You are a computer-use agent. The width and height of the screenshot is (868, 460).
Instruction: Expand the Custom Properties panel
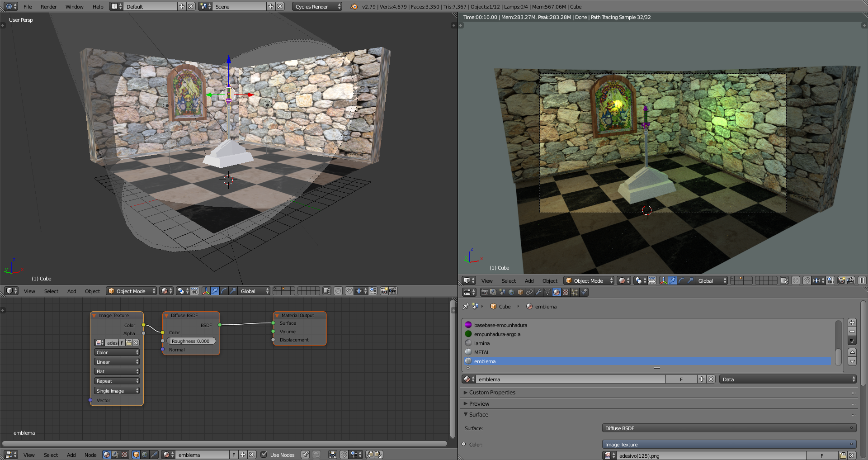click(x=492, y=393)
